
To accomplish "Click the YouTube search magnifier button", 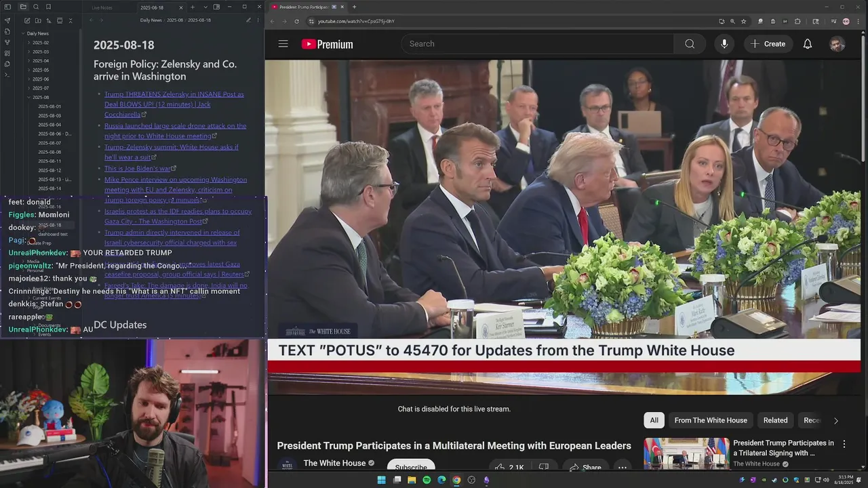I will point(690,44).
